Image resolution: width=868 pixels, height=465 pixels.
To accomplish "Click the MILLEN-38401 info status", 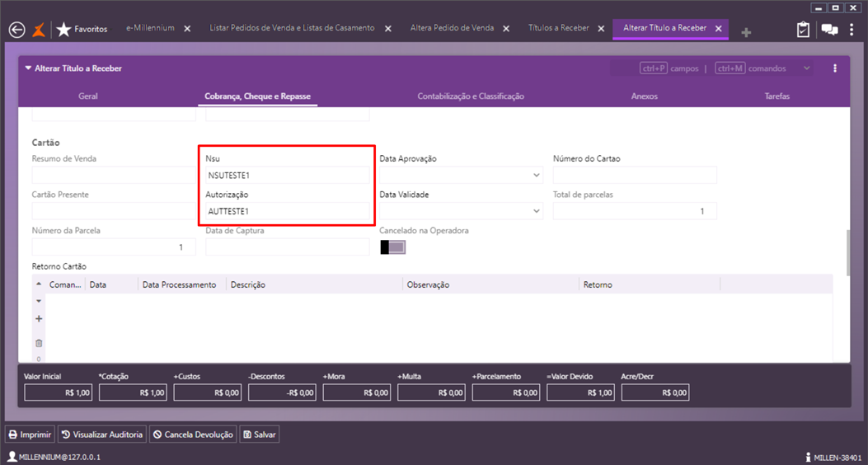I will coord(833,458).
